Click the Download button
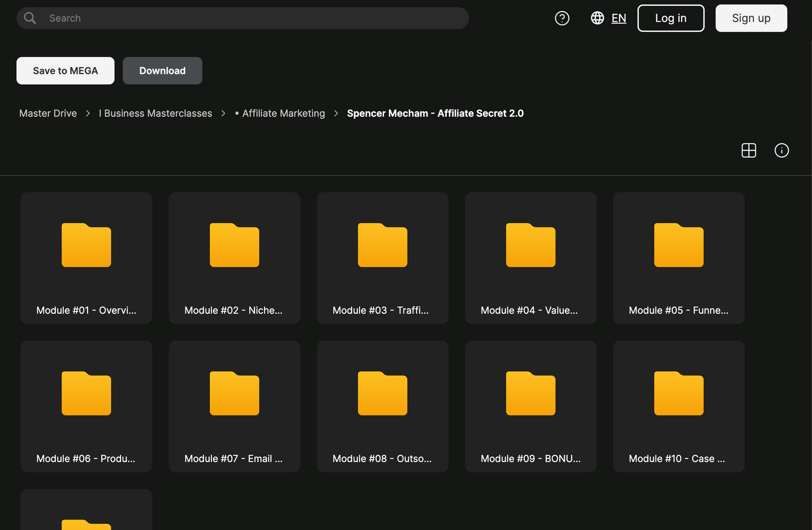The image size is (812, 530). (x=162, y=71)
